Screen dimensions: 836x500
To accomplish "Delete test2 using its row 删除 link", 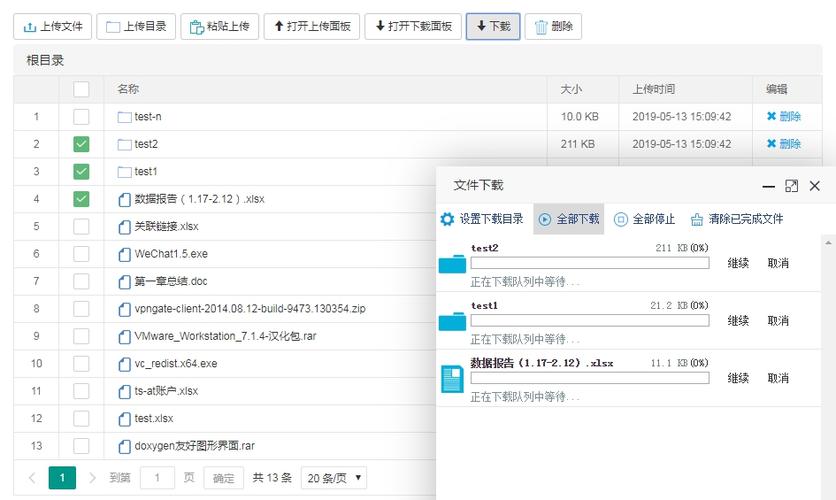I will [784, 144].
